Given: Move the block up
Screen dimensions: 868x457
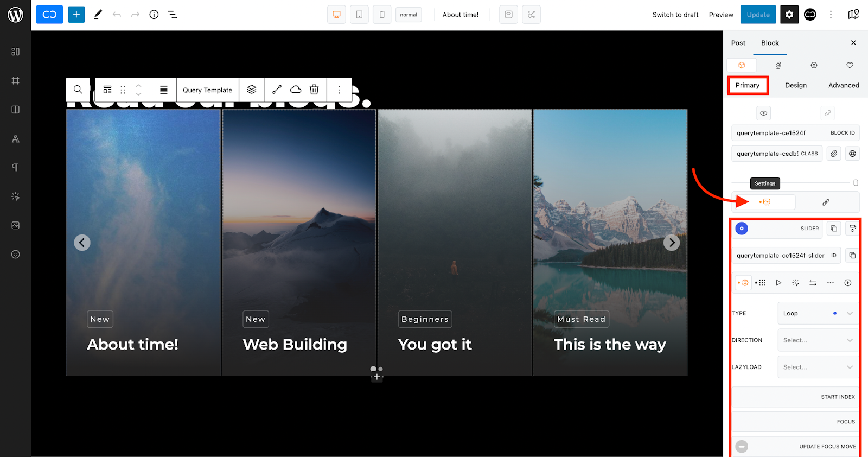Looking at the screenshot, I should point(138,86).
